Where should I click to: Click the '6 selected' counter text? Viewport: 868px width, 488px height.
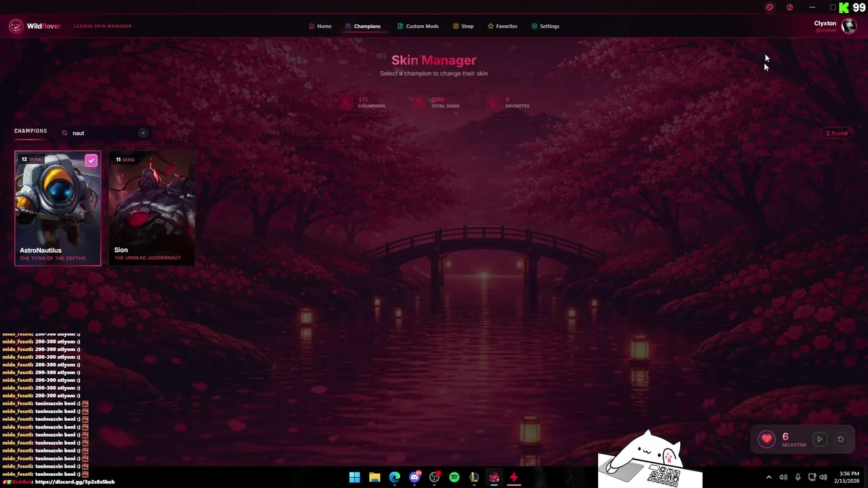point(793,440)
